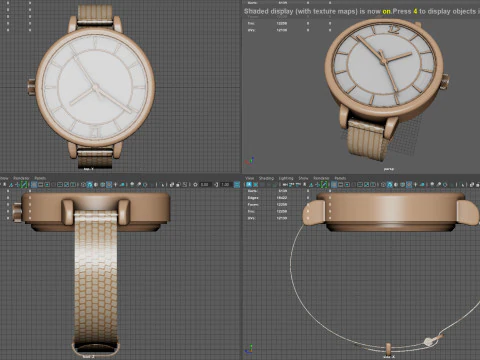Click Use All Lights in left panel toolbar
Viewport: 480px width, 360px height.
pos(115,184)
